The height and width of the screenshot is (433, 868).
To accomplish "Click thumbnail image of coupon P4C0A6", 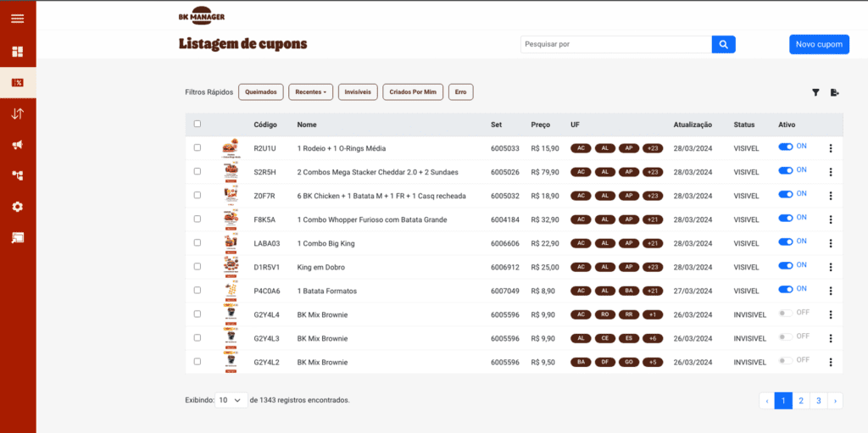I will [x=231, y=291].
